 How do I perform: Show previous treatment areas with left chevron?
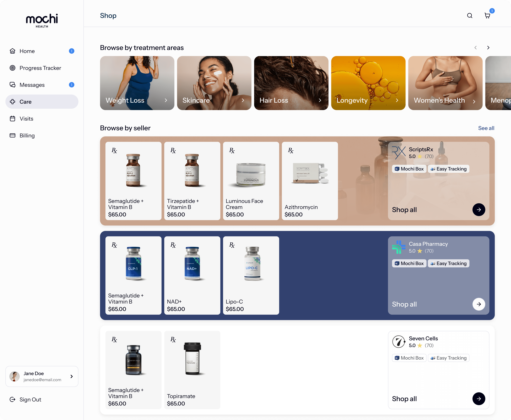point(475,48)
